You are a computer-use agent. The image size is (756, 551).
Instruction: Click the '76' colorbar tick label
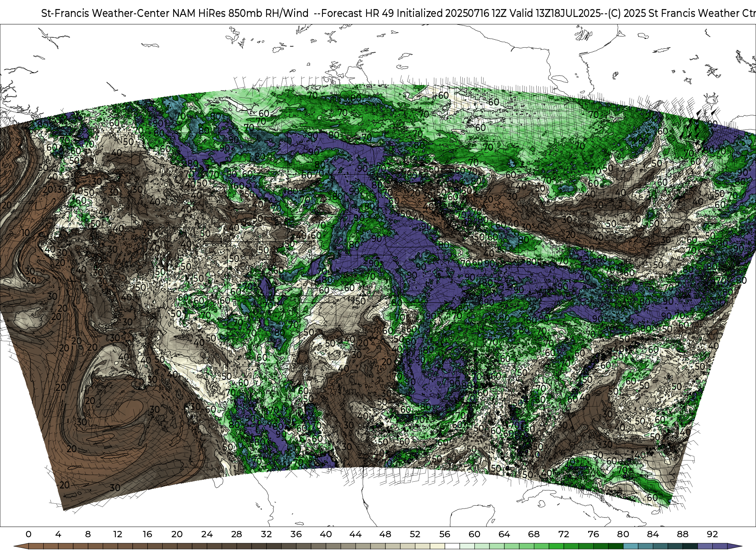pyautogui.click(x=593, y=534)
